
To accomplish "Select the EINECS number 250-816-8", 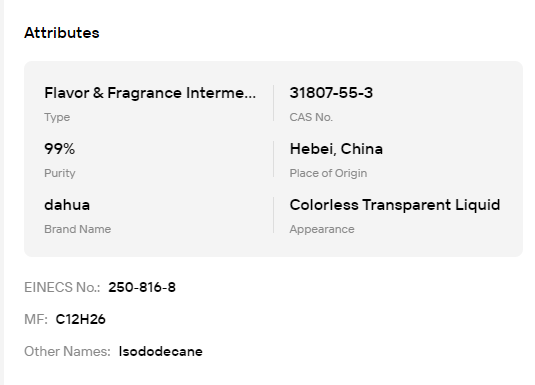I will [142, 287].
